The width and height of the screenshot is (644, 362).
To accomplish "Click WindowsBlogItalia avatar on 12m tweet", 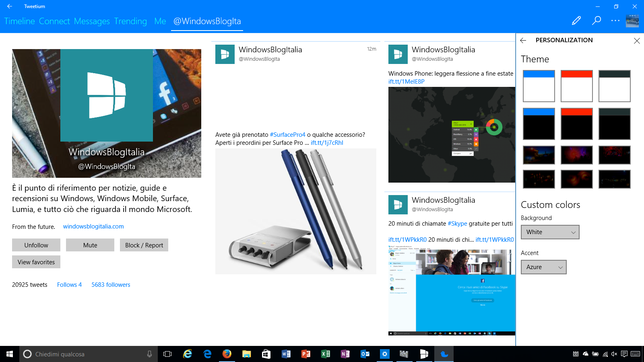I will point(225,54).
